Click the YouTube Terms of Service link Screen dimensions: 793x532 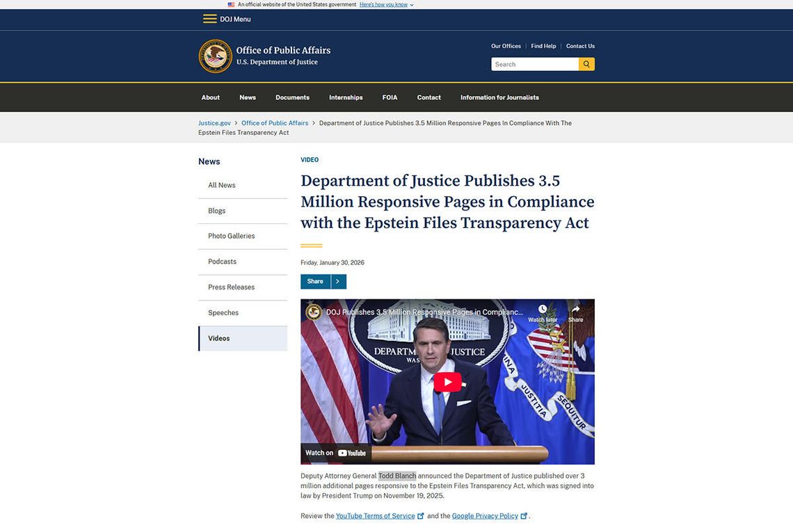click(x=375, y=516)
